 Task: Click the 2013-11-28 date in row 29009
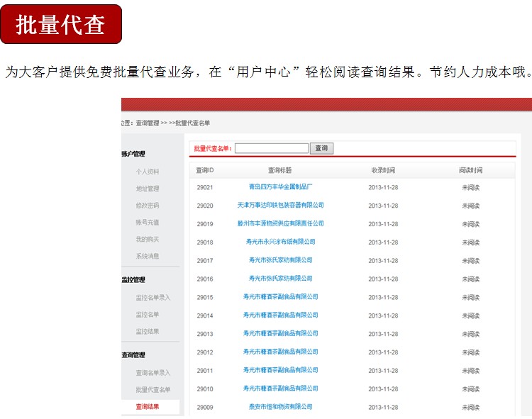pos(383,407)
